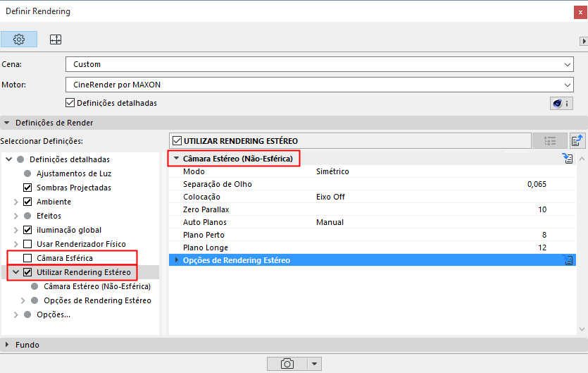This screenshot has height=373, width=588.
Task: Click the Seleccionar Definições: label
Action: (42, 141)
